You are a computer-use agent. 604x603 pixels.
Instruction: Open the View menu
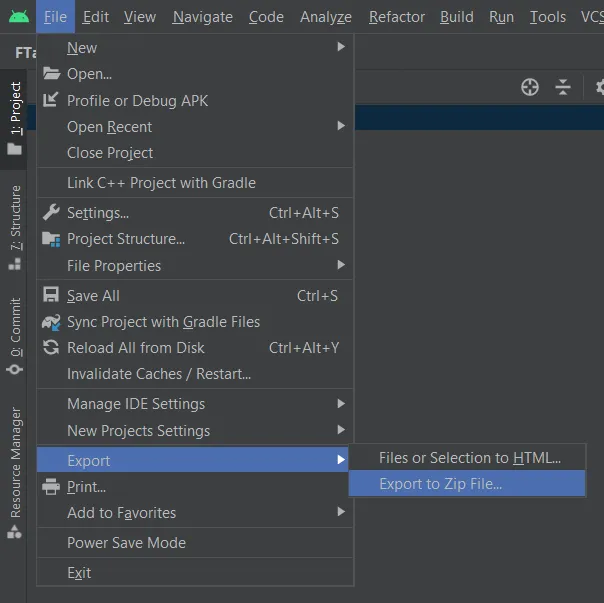(x=139, y=17)
